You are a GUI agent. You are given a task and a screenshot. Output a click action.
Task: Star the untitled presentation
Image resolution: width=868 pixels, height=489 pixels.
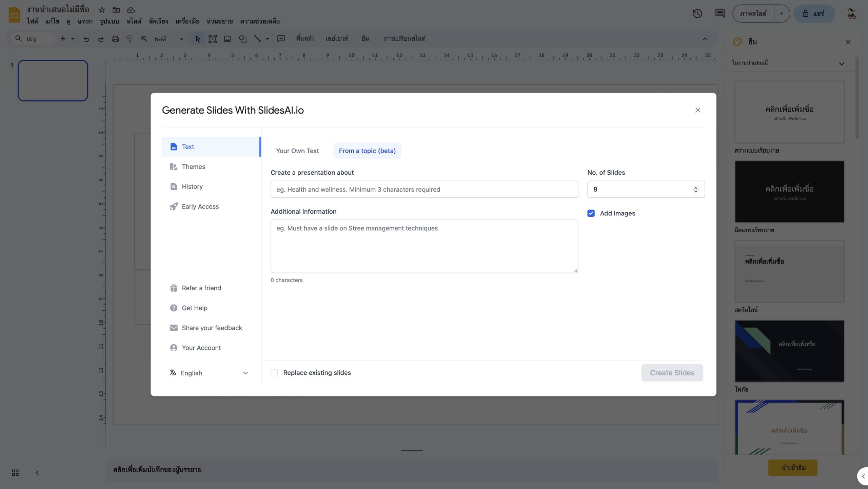coord(102,10)
